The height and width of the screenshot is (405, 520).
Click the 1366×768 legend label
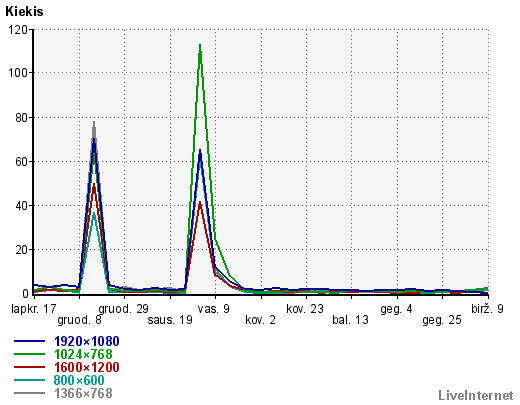pyautogui.click(x=83, y=393)
